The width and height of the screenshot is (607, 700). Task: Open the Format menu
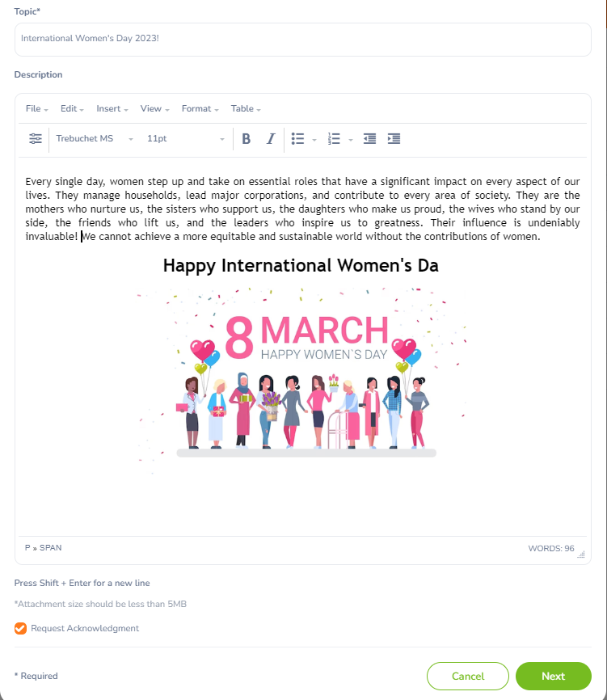200,108
